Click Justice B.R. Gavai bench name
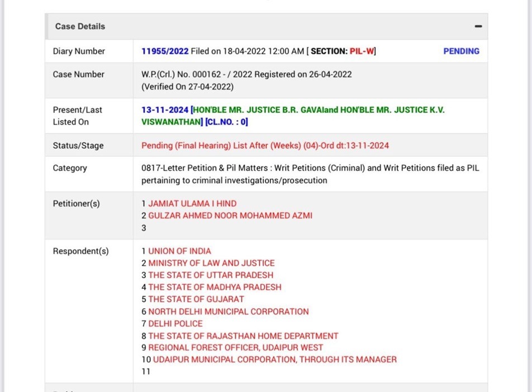 tap(259, 110)
